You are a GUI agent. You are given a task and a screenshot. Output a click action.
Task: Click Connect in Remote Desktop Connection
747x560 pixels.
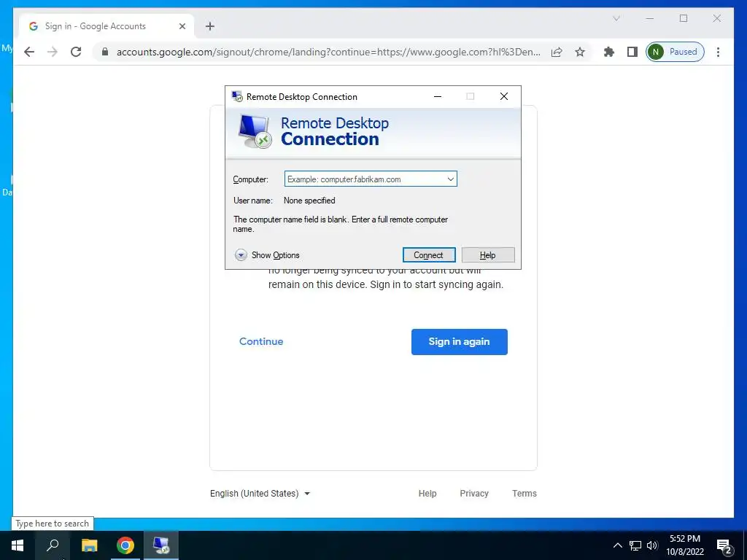click(429, 255)
